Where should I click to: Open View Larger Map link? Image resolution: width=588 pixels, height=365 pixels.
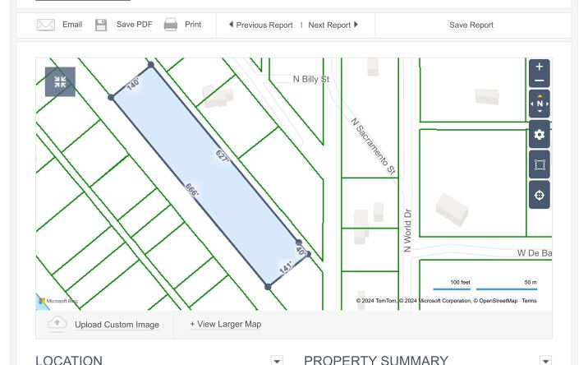[x=225, y=324]
